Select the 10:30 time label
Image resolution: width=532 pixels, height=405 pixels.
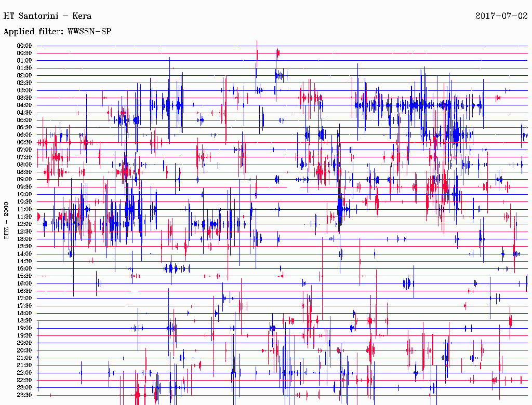point(24,202)
